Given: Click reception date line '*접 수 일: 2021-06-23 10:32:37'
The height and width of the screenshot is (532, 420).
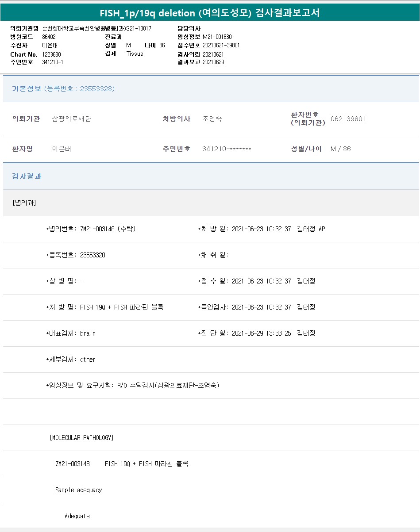Looking at the screenshot, I should tap(244, 281).
